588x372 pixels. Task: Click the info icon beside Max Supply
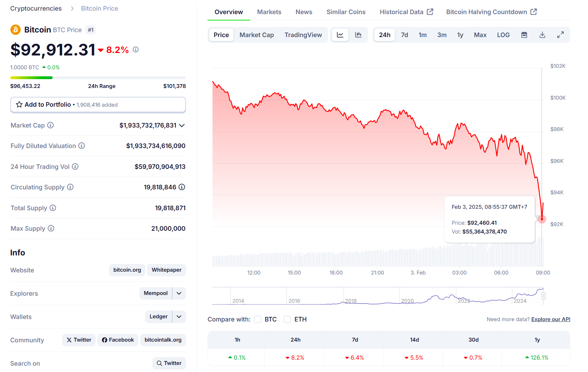point(51,229)
